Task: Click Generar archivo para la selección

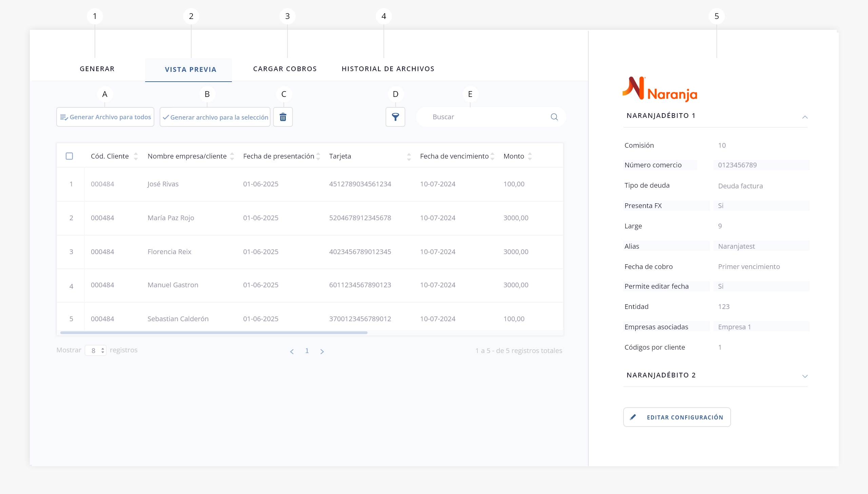Action: (215, 117)
